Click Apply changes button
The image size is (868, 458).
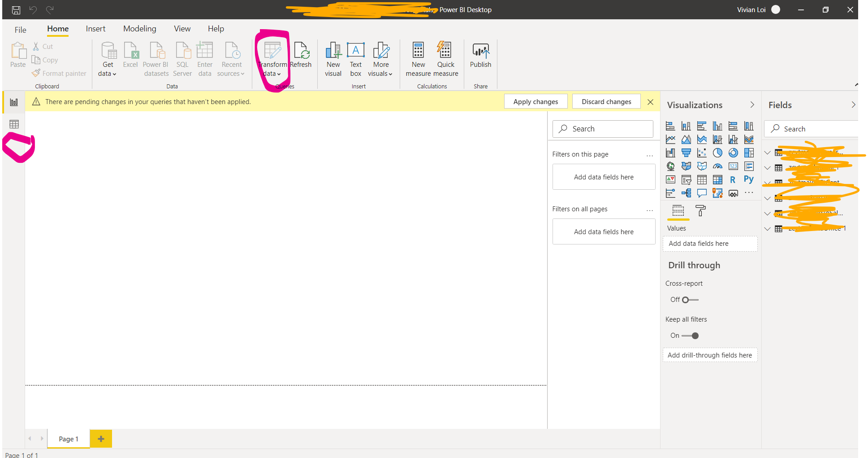click(x=535, y=102)
